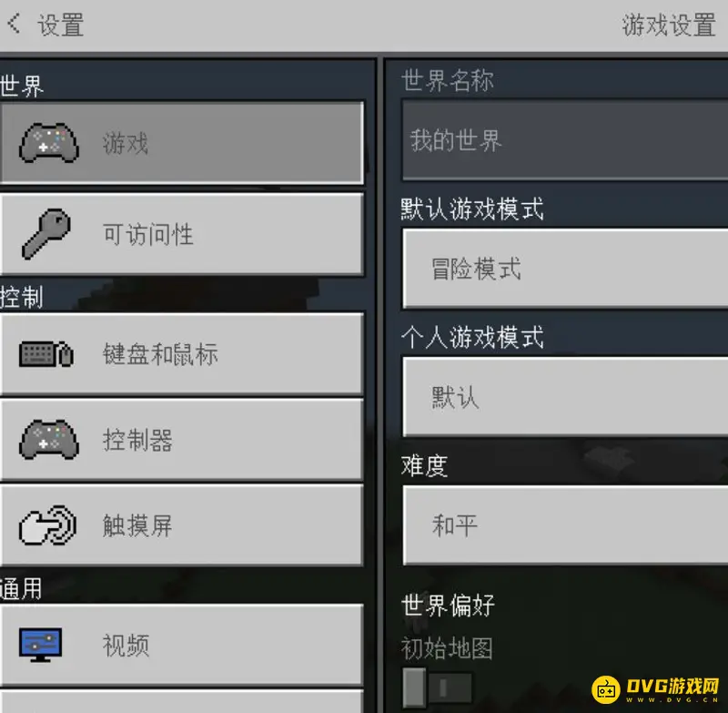The height and width of the screenshot is (713, 728).
Task: Select the gamepad icon for 游戏
Action: pyautogui.click(x=49, y=143)
